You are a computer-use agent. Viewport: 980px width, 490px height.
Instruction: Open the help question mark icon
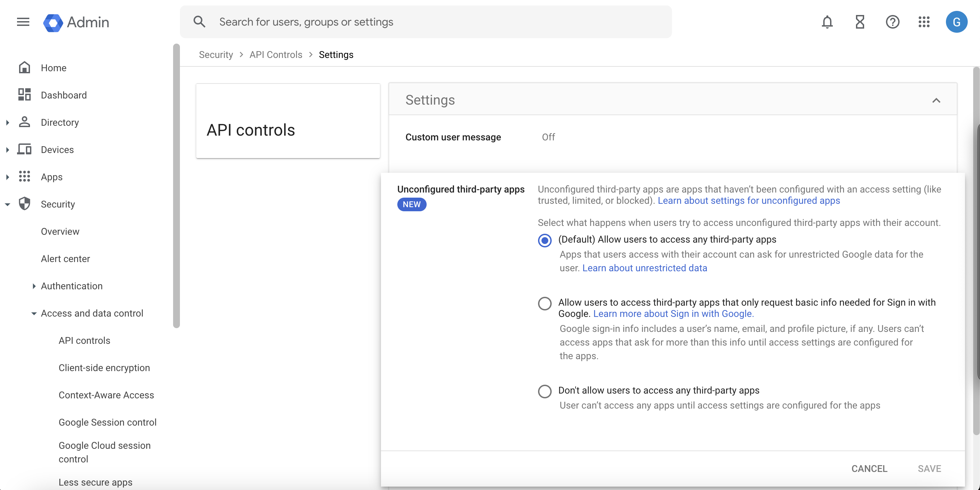pyautogui.click(x=892, y=22)
